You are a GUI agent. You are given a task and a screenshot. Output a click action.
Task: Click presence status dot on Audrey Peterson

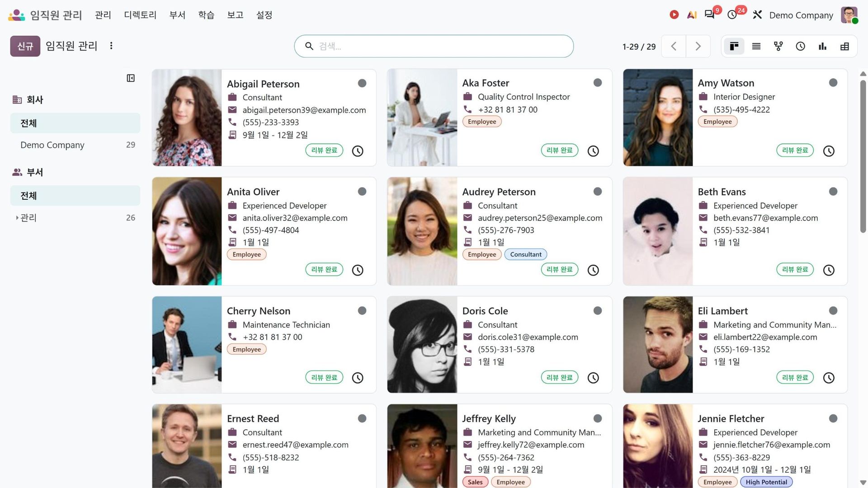598,192
